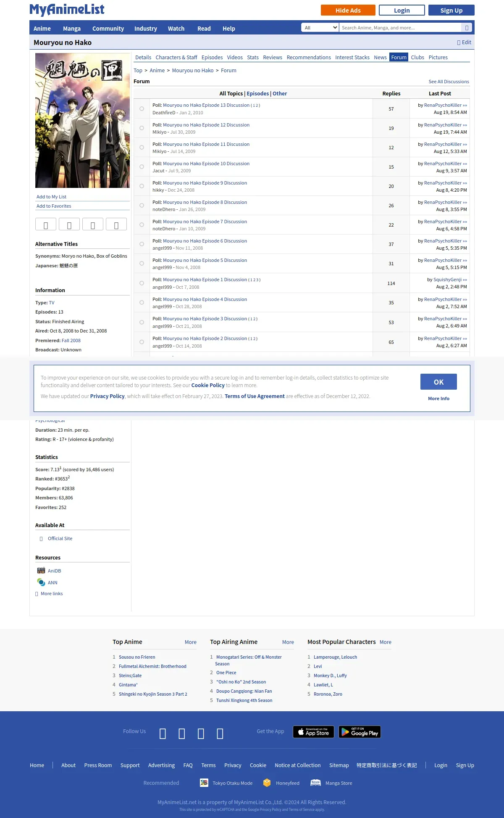
Task: Open the AniDB resource icon
Action: pos(41,570)
